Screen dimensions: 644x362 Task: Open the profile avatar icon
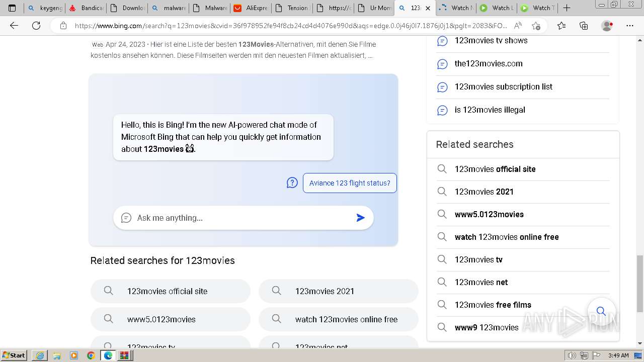[607, 25]
